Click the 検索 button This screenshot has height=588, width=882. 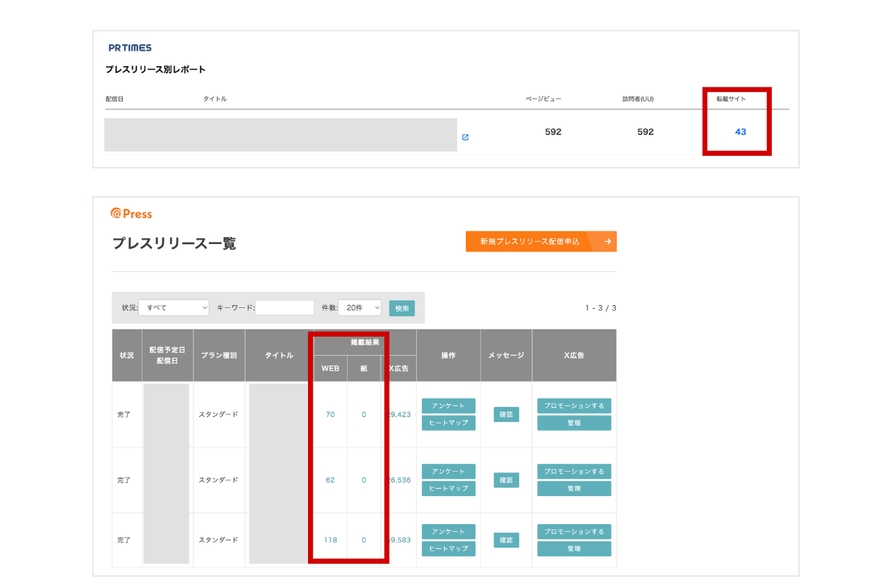[402, 308]
